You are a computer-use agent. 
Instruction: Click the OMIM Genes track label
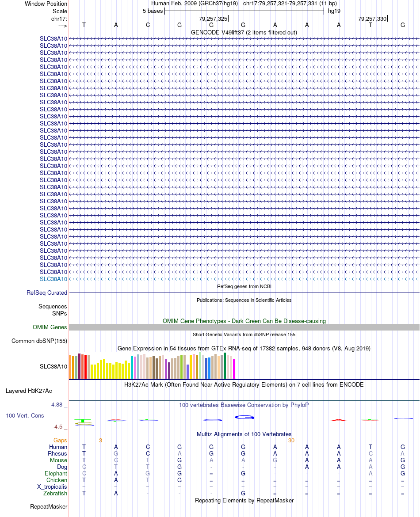point(50,327)
